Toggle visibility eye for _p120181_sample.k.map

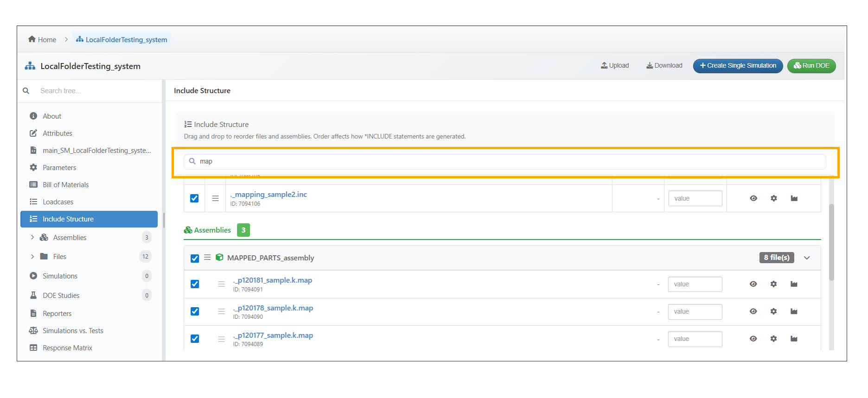coord(753,284)
